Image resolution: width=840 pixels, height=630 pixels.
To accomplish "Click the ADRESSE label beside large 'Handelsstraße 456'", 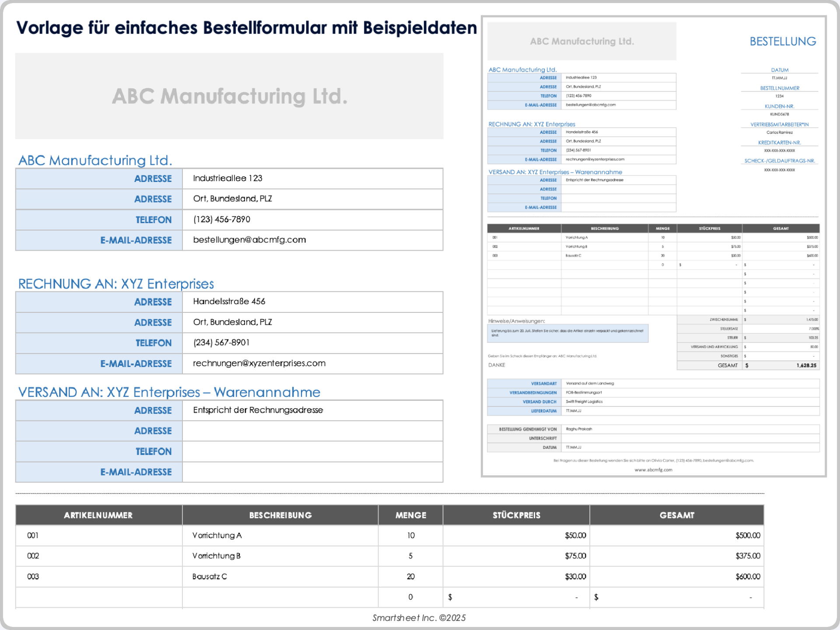I will click(x=99, y=302).
